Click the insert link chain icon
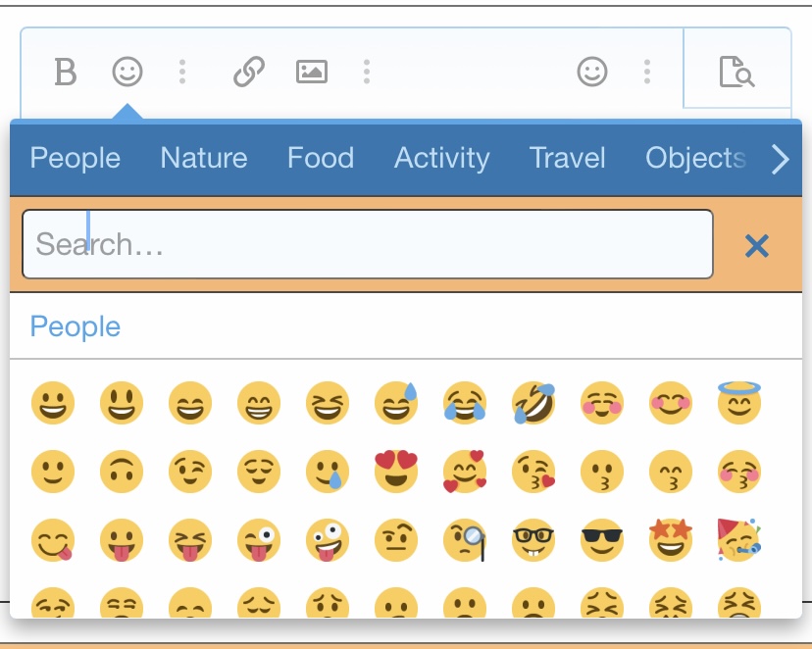 pos(249,72)
